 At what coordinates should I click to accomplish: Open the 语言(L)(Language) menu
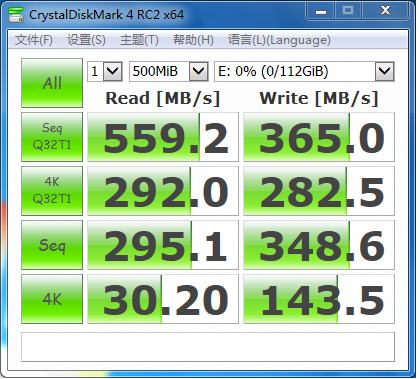click(x=279, y=40)
